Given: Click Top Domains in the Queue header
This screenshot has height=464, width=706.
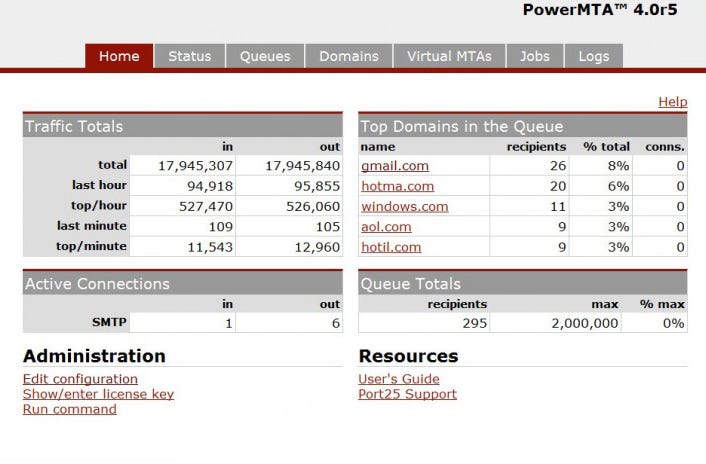Looking at the screenshot, I should [x=523, y=126].
